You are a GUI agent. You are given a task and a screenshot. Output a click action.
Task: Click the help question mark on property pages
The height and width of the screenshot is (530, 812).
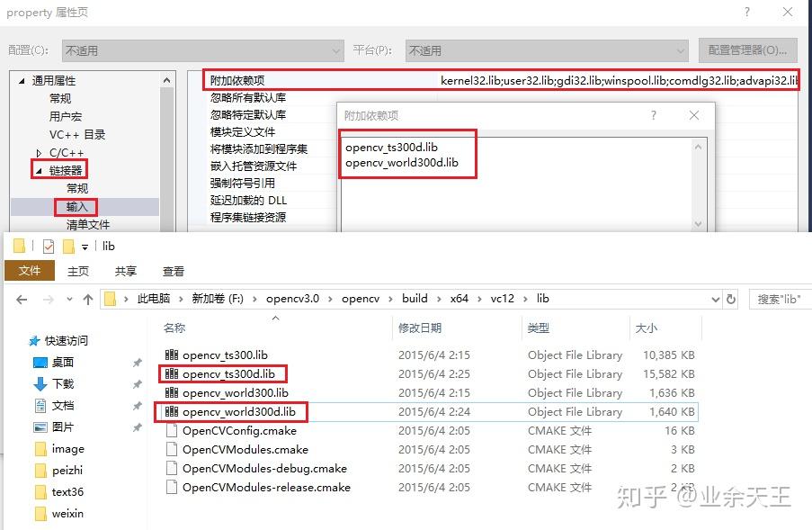745,12
